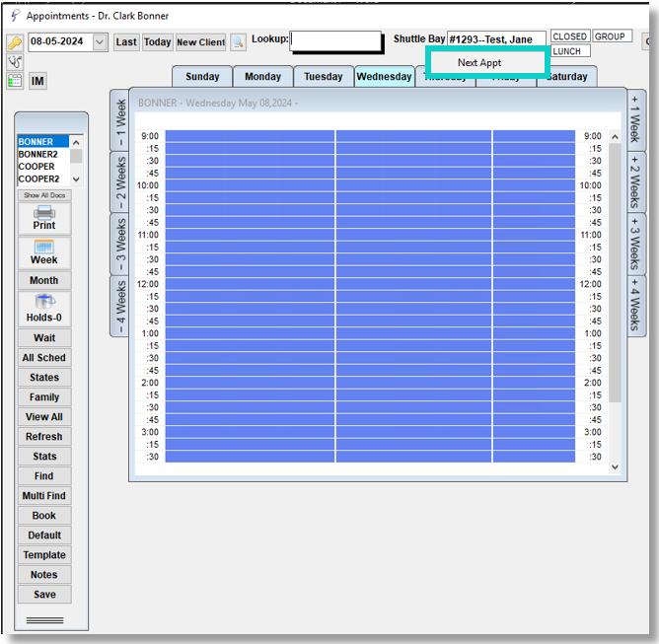Image resolution: width=659 pixels, height=644 pixels.
Task: Click the key icon button
Action: (x=15, y=42)
